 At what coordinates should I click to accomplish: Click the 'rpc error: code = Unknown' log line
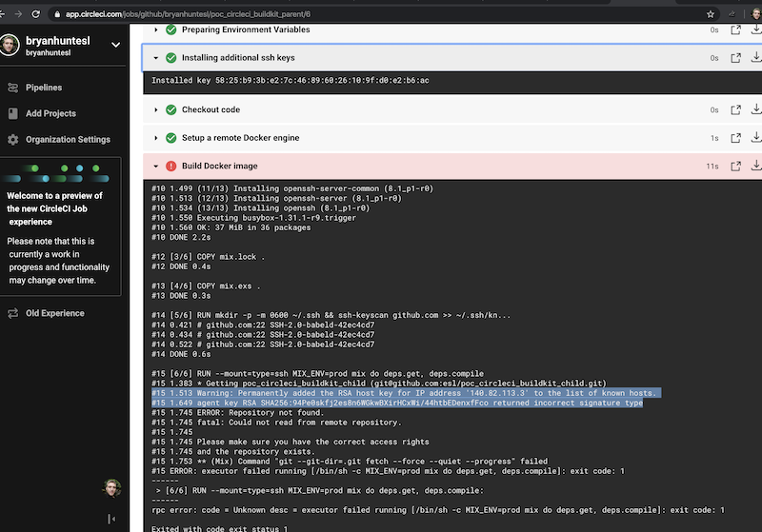click(x=438, y=510)
